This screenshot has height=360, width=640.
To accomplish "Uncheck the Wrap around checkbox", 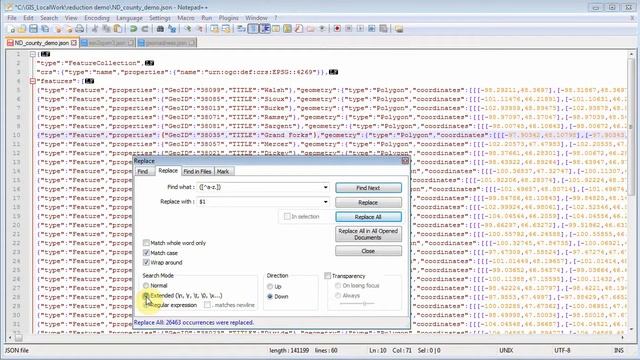I will point(146,262).
